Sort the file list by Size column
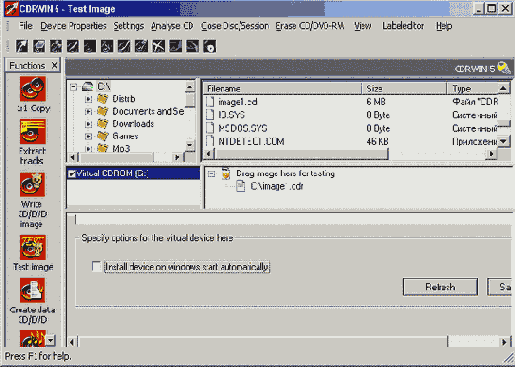The image size is (515, 367). coord(404,88)
